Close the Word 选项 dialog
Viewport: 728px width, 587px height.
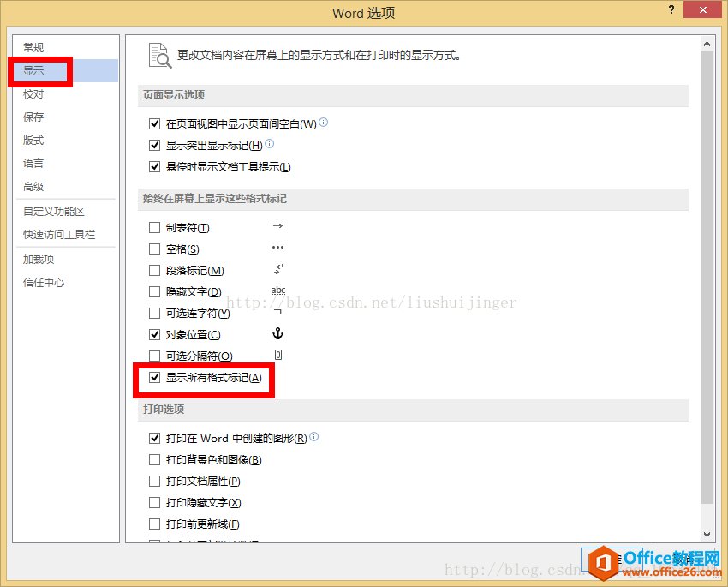tap(703, 9)
